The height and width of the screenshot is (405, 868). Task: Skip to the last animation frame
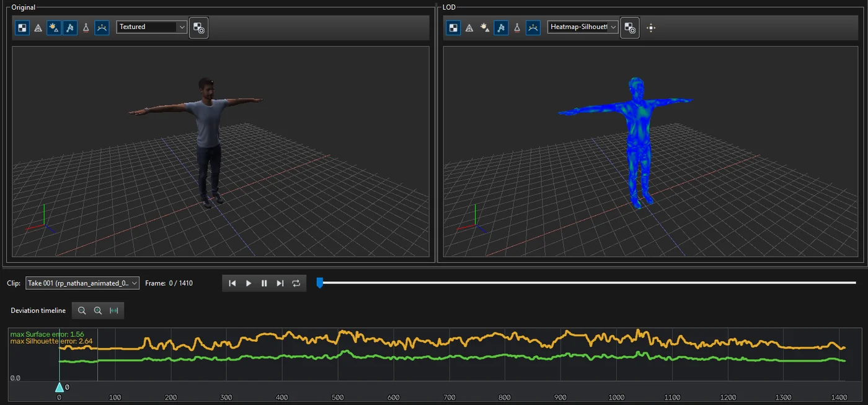[280, 283]
